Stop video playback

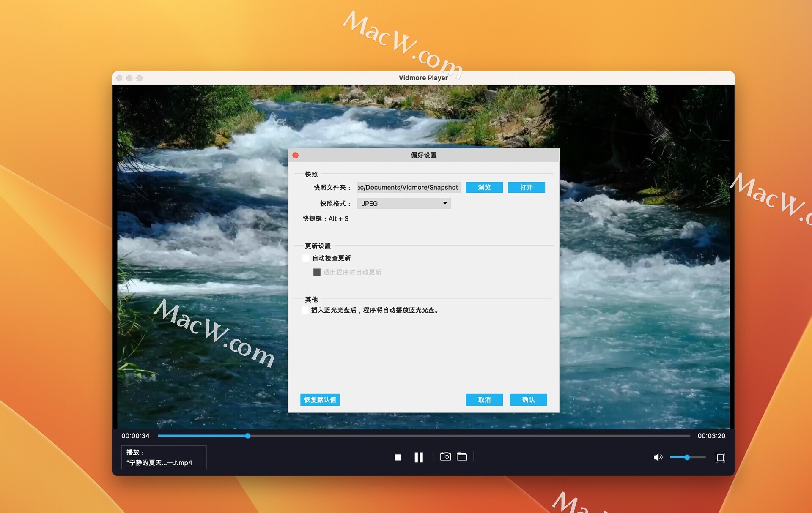coord(398,457)
